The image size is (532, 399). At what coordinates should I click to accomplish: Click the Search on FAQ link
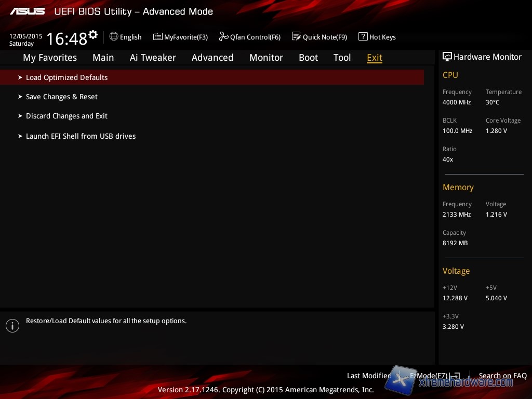coord(502,376)
